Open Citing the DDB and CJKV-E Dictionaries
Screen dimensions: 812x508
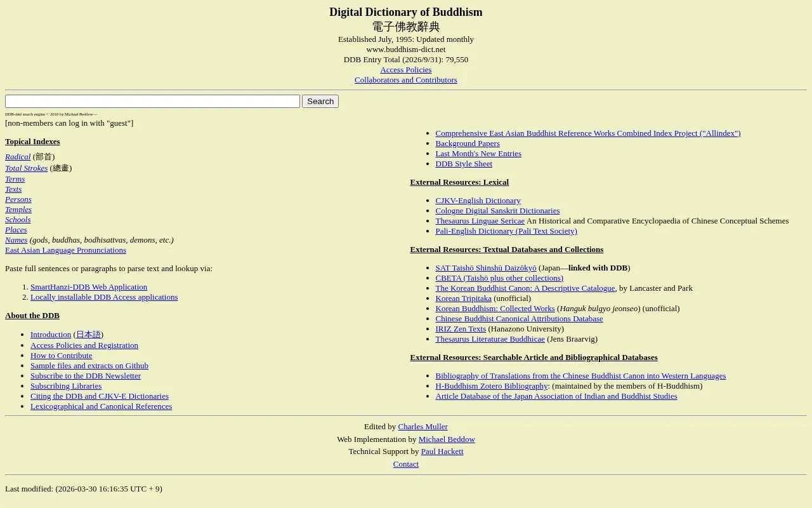click(x=100, y=396)
